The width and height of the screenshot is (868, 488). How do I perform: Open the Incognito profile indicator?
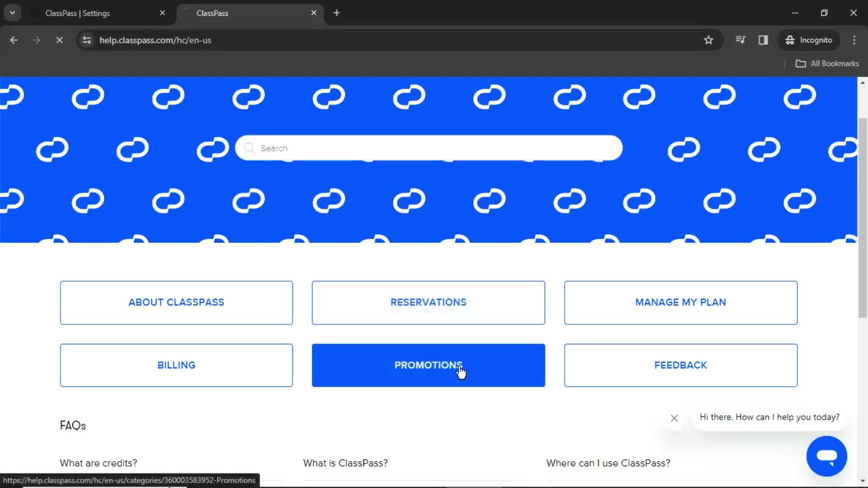coord(809,40)
